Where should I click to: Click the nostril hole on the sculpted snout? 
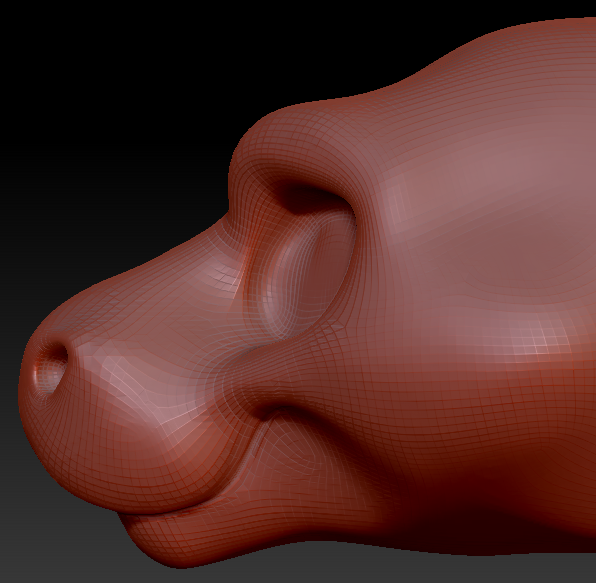[51, 368]
